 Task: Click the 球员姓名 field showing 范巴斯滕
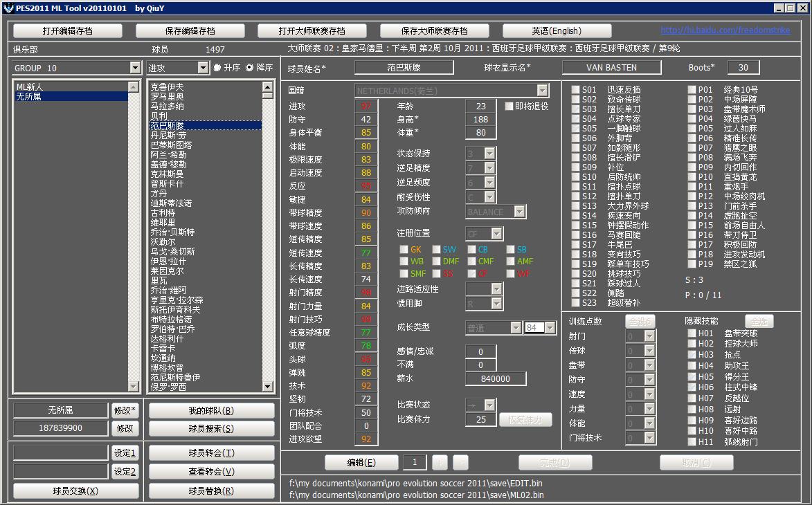pyautogui.click(x=404, y=67)
